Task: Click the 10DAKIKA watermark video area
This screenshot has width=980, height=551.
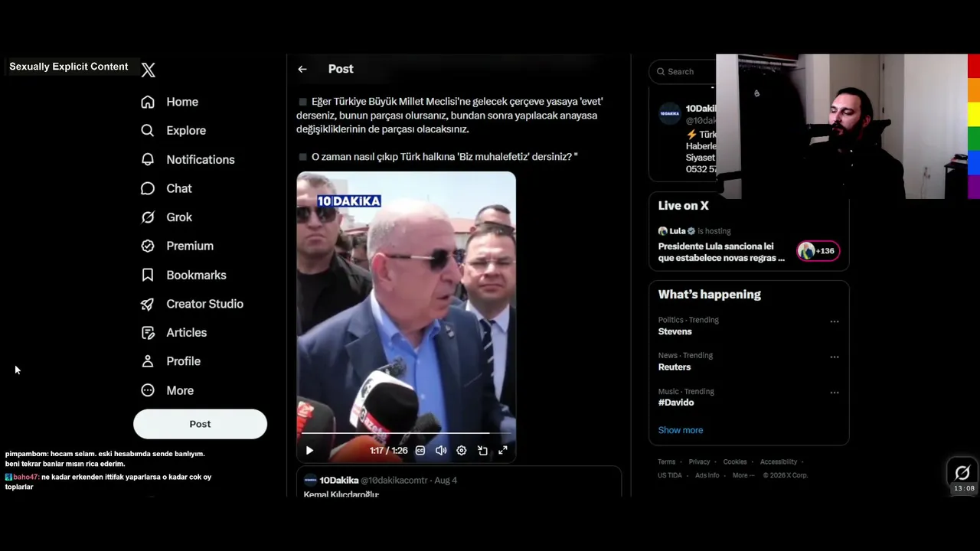Action: tap(349, 201)
